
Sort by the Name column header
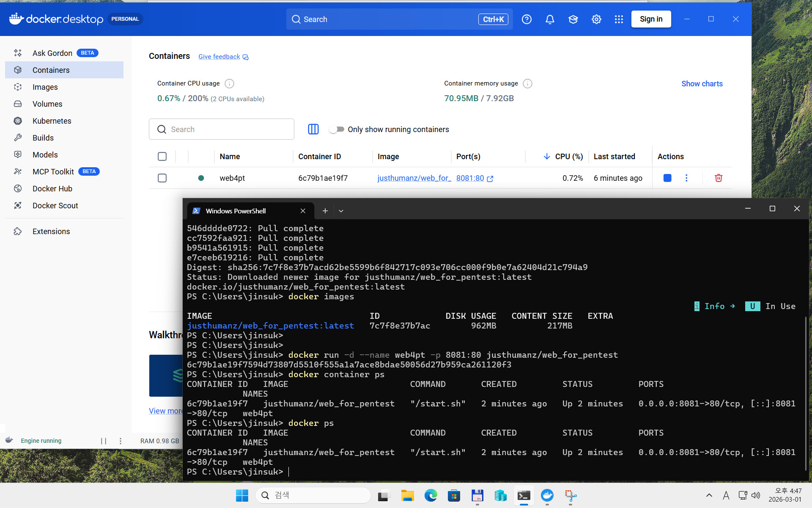(230, 157)
